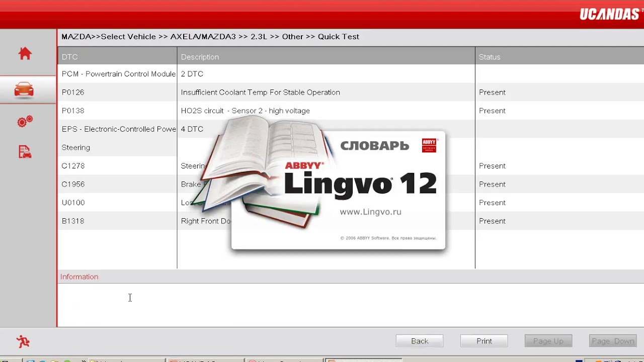Click 'HO2S circuit - Sensor 2 - high voltage'
This screenshot has height=362, width=644.
click(x=245, y=111)
